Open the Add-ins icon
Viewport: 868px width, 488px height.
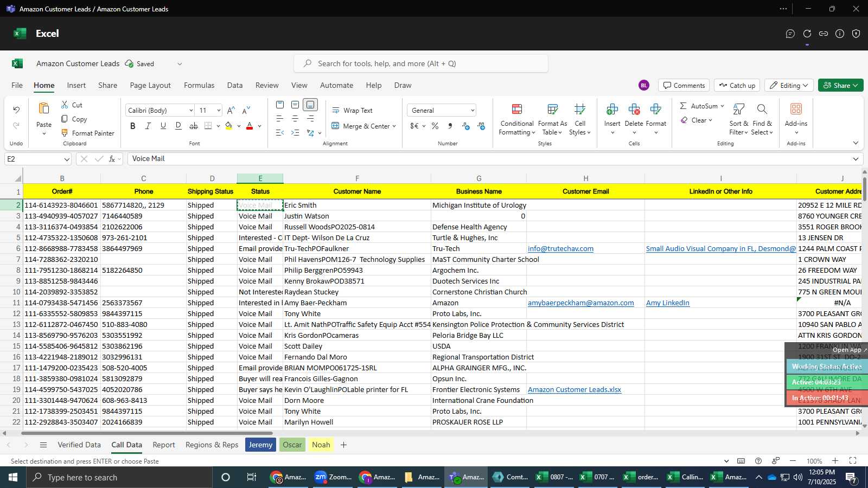pos(796,110)
